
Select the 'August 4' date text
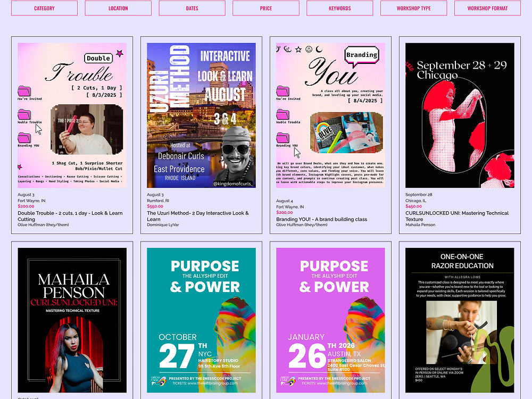point(285,201)
